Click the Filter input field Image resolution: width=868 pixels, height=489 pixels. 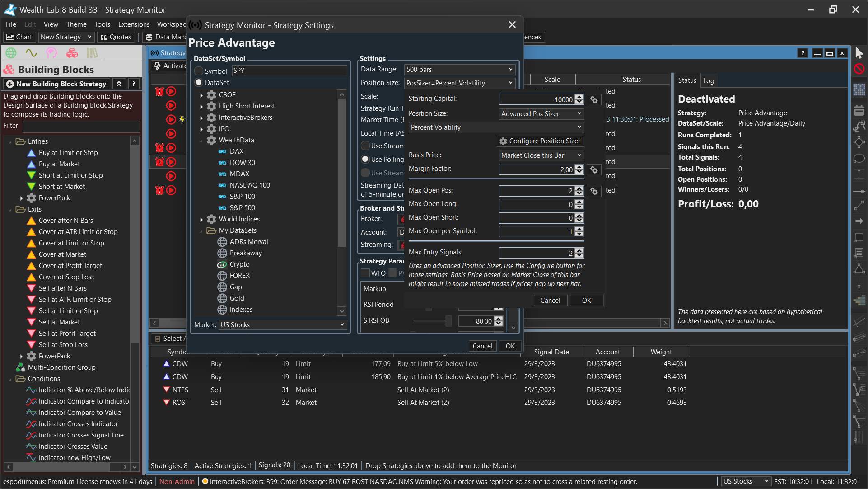click(x=81, y=126)
